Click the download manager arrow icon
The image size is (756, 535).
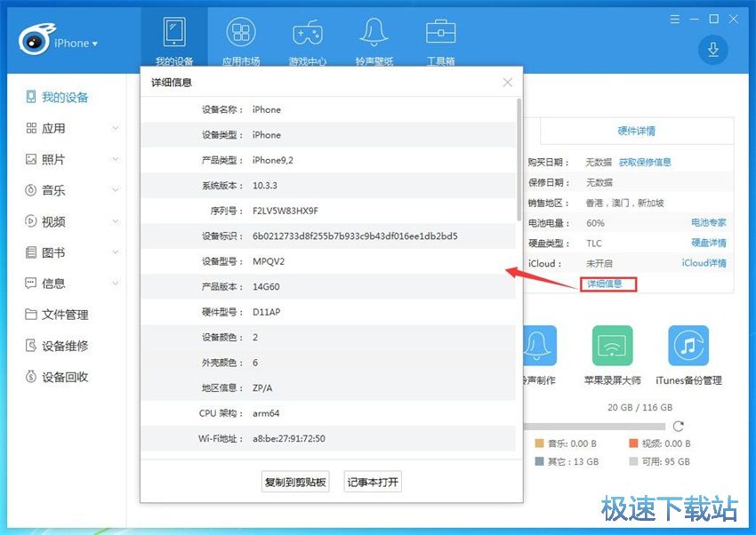pyautogui.click(x=713, y=50)
